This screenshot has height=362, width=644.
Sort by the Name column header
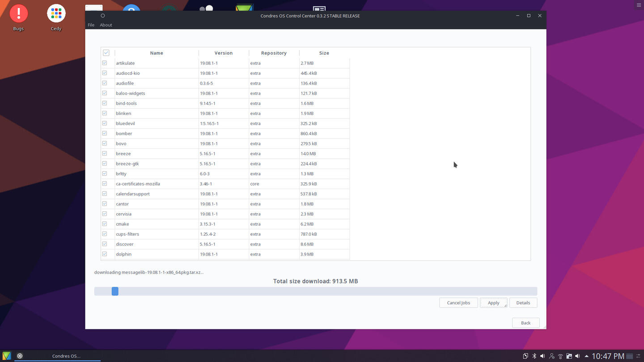point(157,53)
